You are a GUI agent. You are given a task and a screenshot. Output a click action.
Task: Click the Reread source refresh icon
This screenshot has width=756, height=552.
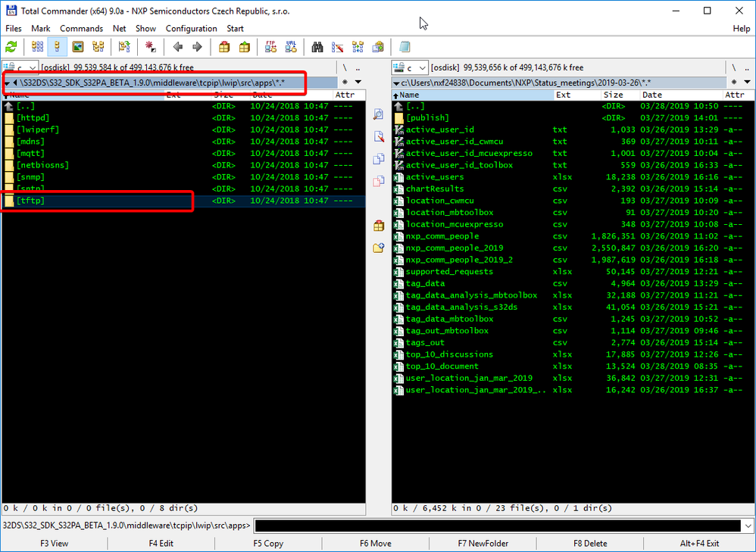click(x=11, y=47)
